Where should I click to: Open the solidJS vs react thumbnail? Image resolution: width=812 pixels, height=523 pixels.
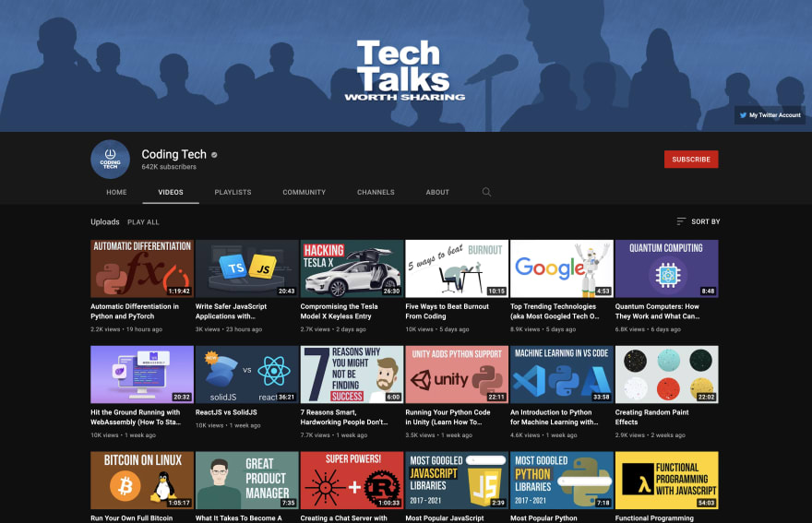pos(247,374)
